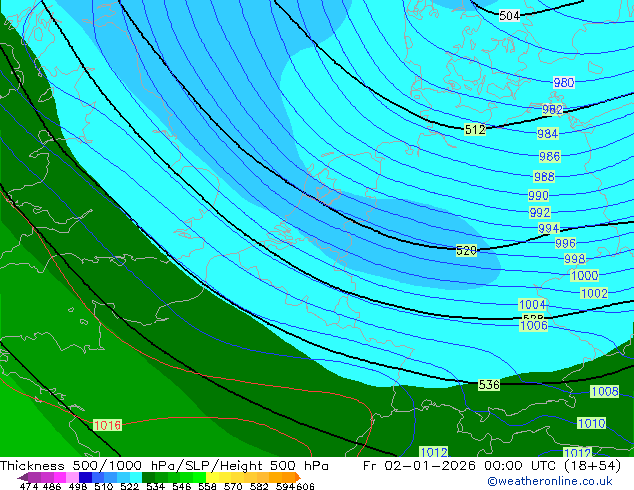The height and width of the screenshot is (490, 634).
Task: Click the 1006 isobar label
Action: click(x=534, y=325)
